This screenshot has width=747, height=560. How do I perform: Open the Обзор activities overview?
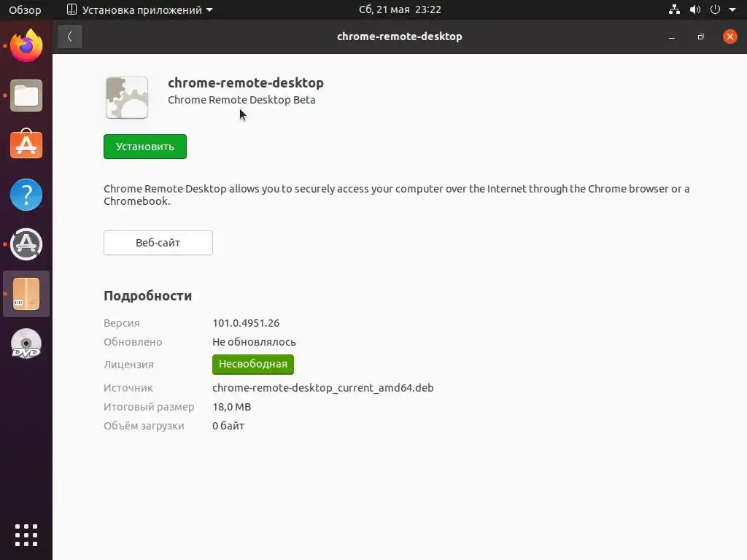tap(25, 9)
